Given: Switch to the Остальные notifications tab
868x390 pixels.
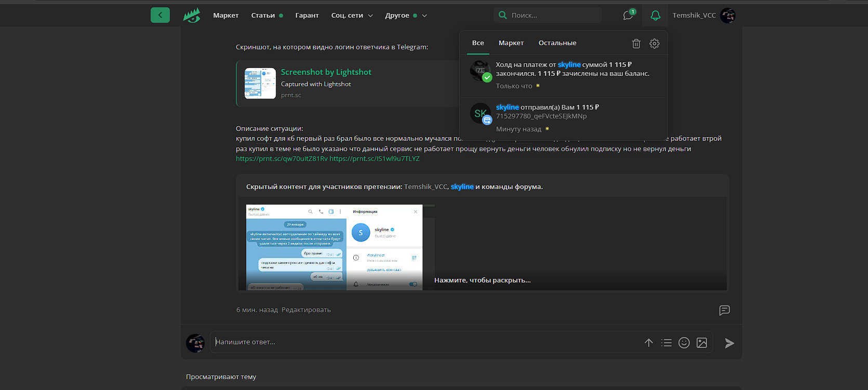Looking at the screenshot, I should tap(557, 43).
